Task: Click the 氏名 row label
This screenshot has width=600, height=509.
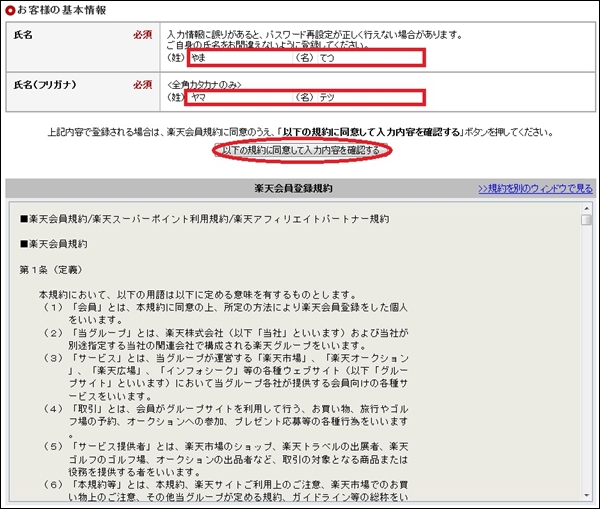Action: [x=23, y=35]
